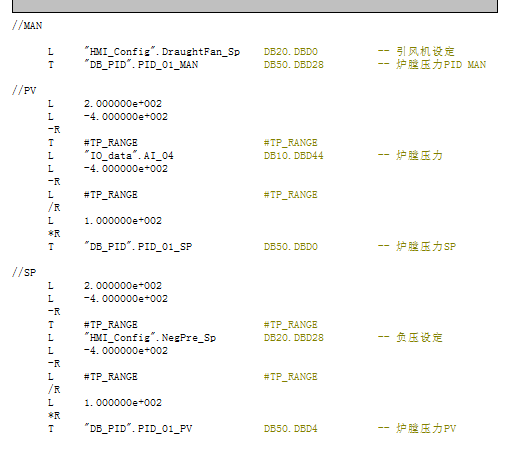This screenshot has height=458, width=514.
Task: Click the "HMI_Config".NegPre_Sp operand
Action: click(150, 338)
